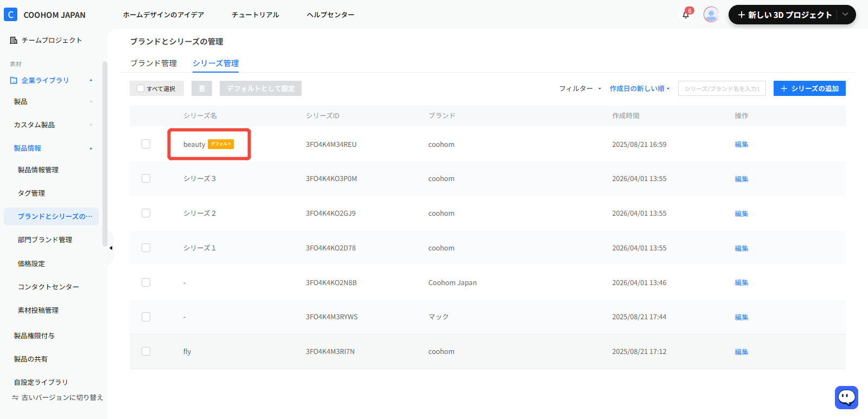Image resolution: width=868 pixels, height=419 pixels.
Task: Click 編集 for シリーズ３
Action: coord(742,179)
